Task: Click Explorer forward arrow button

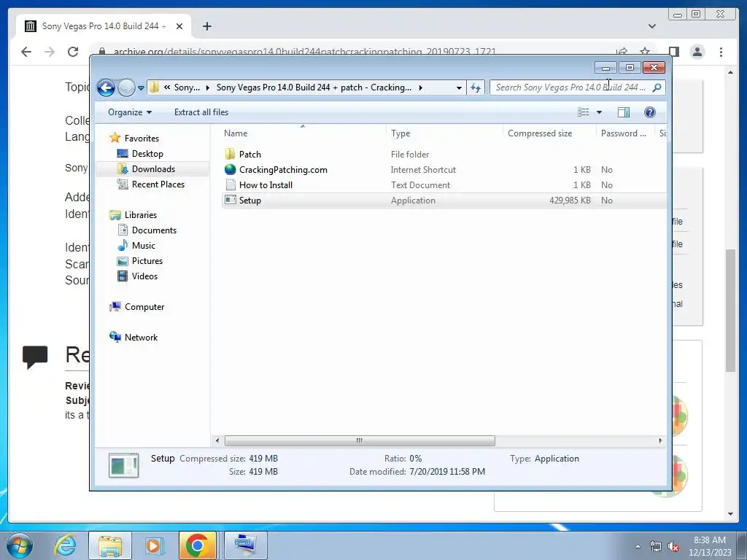Action: pos(126,87)
